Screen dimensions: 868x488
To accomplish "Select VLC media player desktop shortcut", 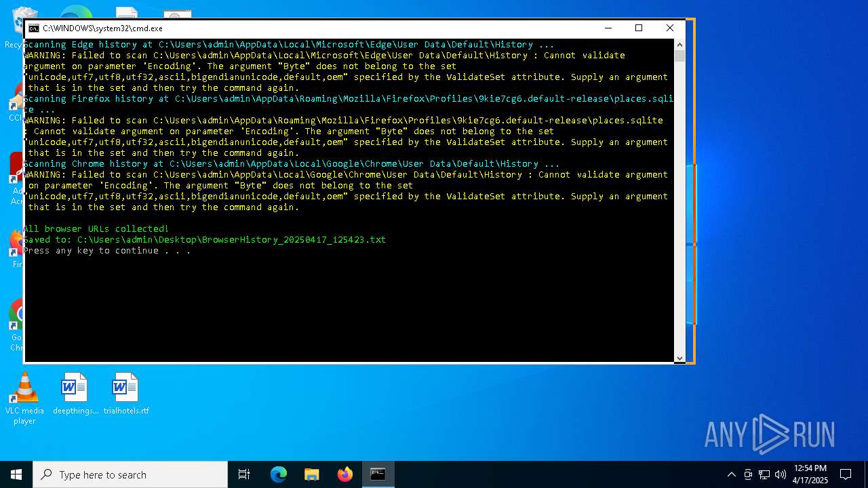I will point(24,399).
